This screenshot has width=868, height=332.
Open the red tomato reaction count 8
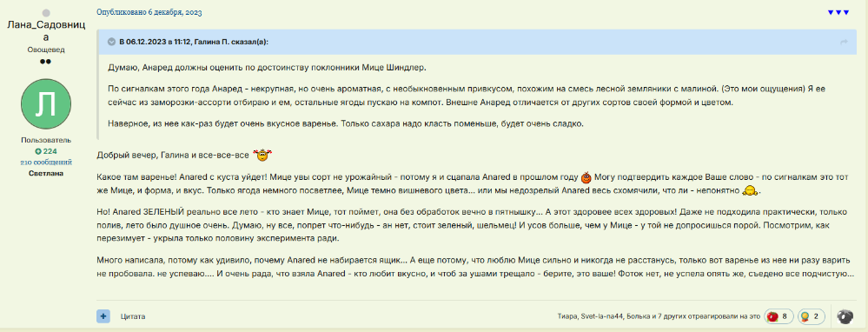click(x=779, y=316)
